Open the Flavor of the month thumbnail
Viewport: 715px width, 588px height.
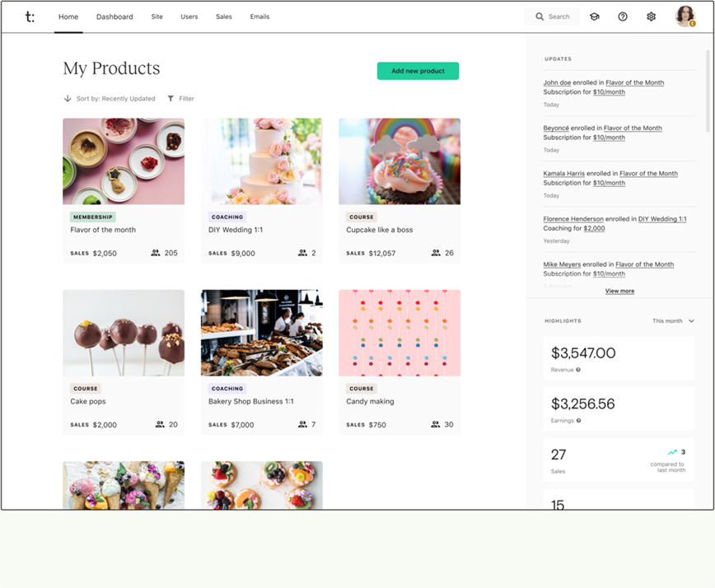pyautogui.click(x=124, y=161)
